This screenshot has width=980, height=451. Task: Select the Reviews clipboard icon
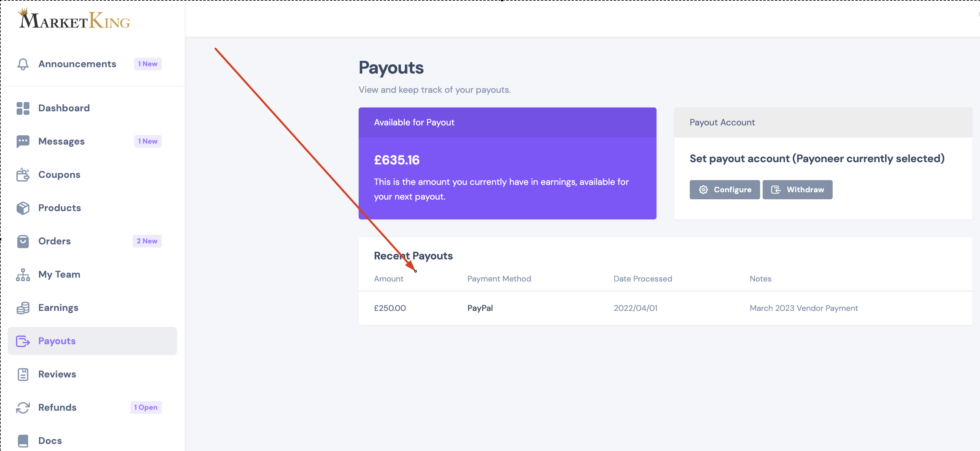23,374
